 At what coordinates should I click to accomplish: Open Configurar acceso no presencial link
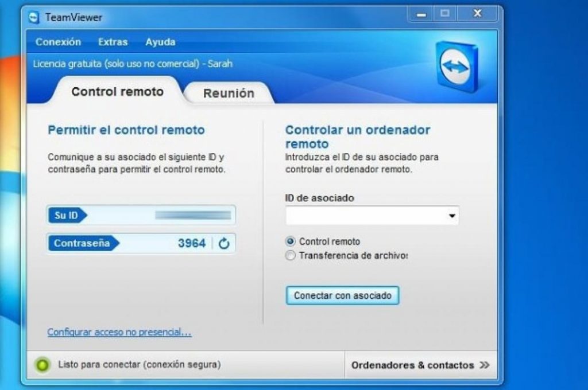coord(119,333)
